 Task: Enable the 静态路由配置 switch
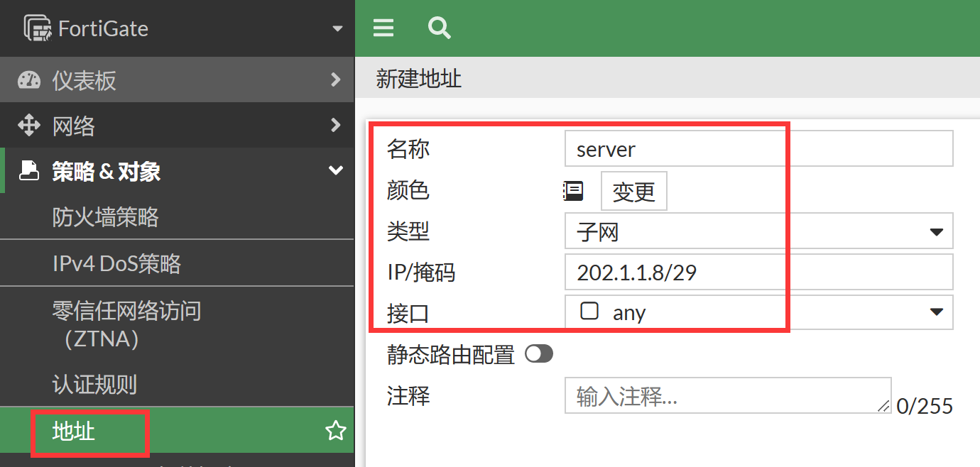click(539, 353)
